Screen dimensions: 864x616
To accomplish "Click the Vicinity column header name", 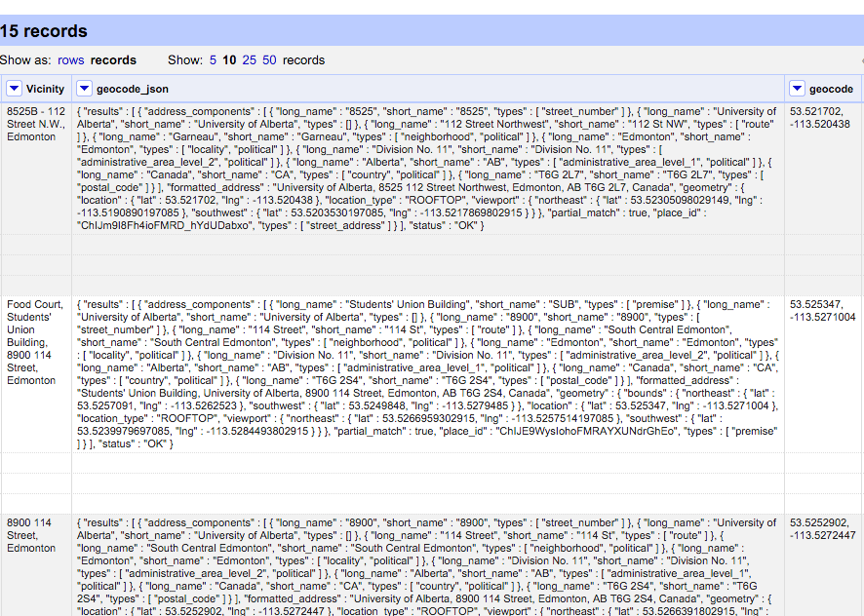I will click(x=45, y=89).
